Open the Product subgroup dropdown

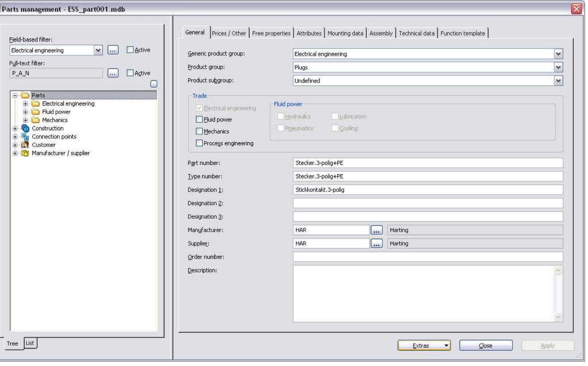558,80
